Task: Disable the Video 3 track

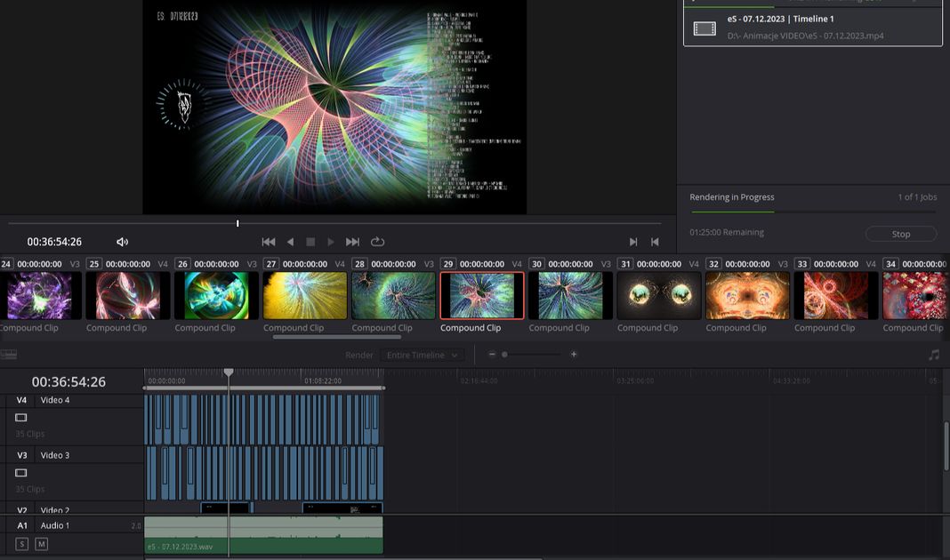Action: (21, 473)
